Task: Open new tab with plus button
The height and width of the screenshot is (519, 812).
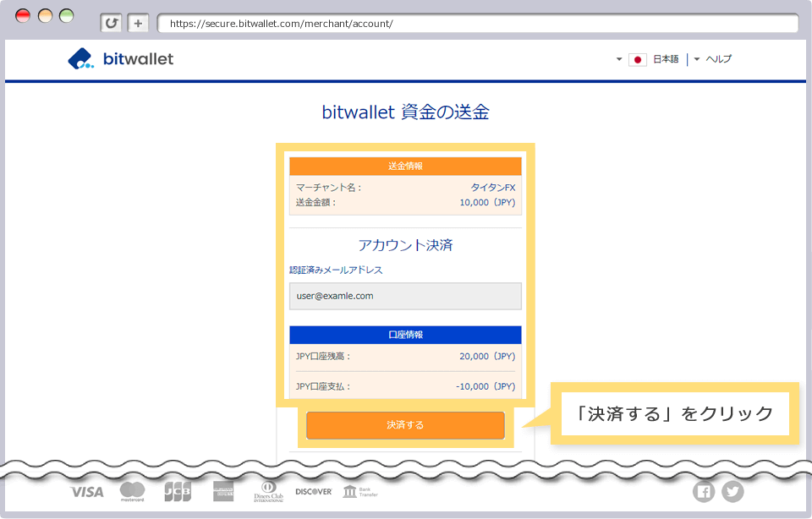Action: click(138, 24)
